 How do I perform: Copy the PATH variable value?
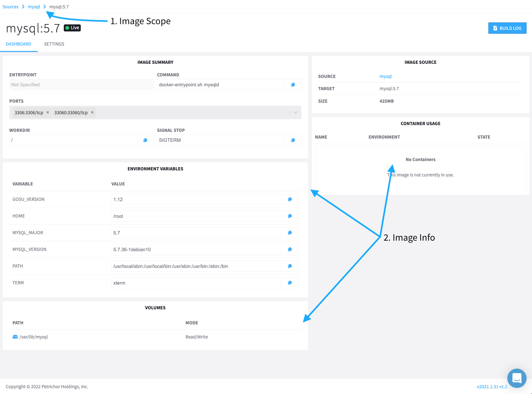click(x=290, y=266)
